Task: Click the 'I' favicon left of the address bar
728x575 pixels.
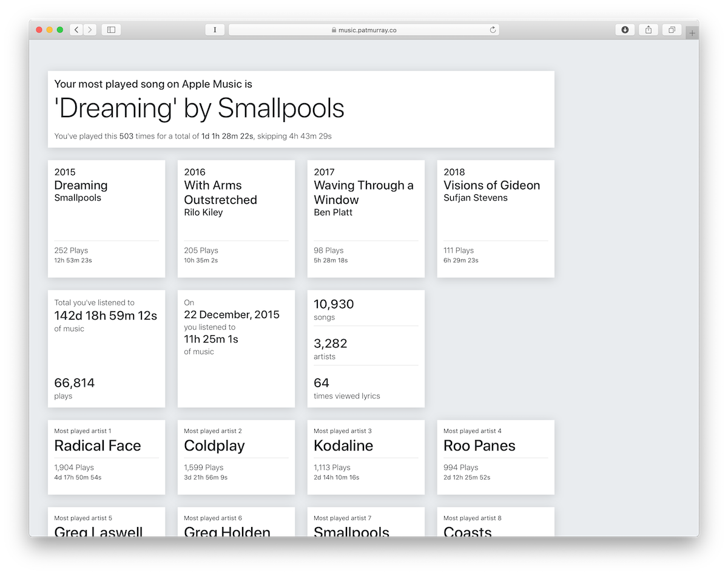Action: (x=215, y=29)
